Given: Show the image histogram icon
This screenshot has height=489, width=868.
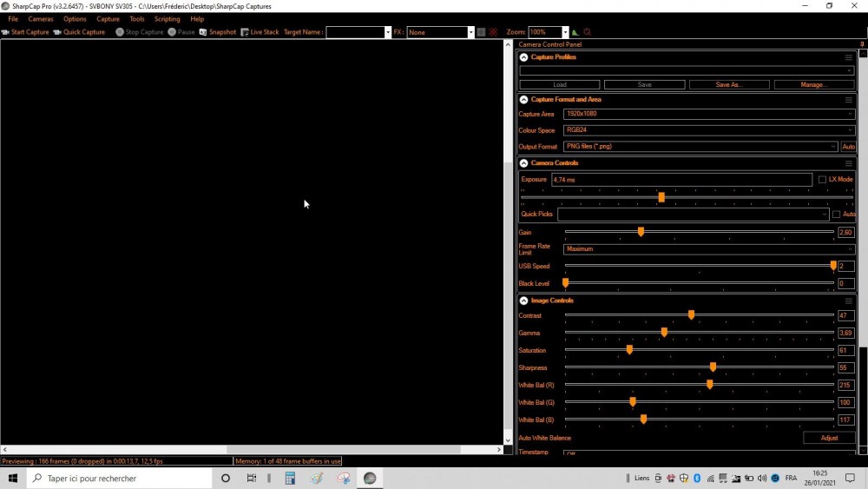Looking at the screenshot, I should [575, 32].
